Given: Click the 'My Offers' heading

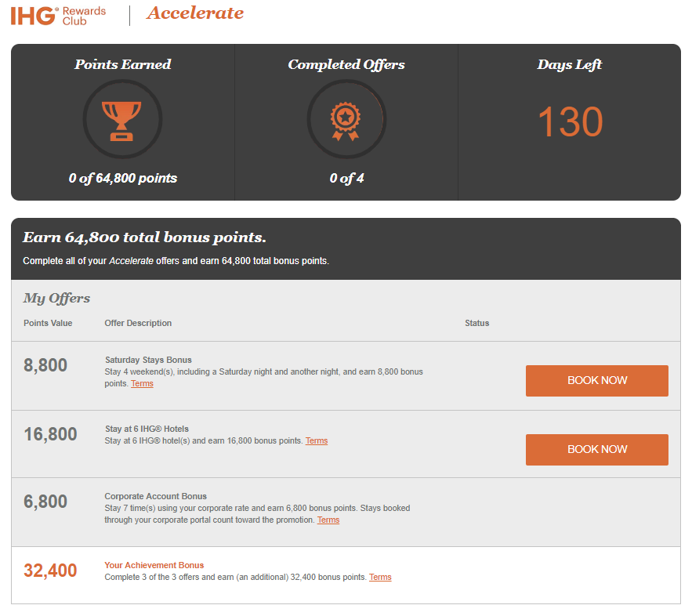Looking at the screenshot, I should pos(56,299).
